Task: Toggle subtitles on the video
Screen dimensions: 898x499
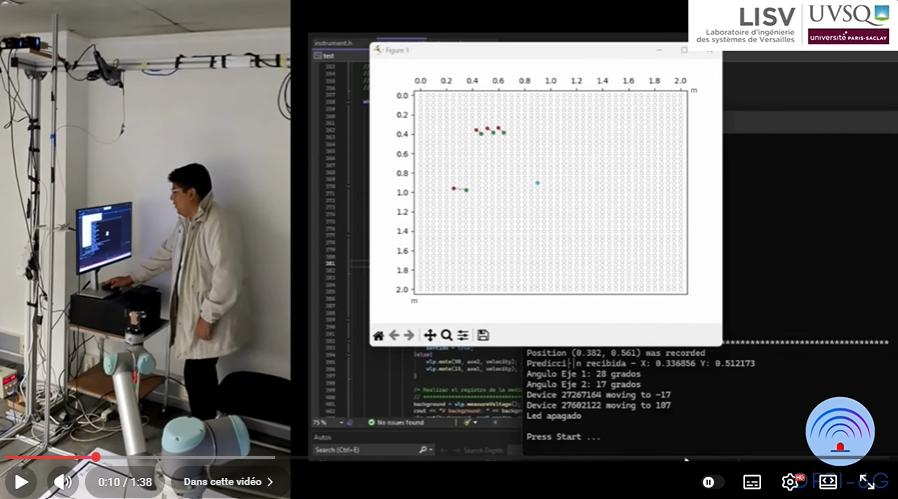Action: point(752,482)
